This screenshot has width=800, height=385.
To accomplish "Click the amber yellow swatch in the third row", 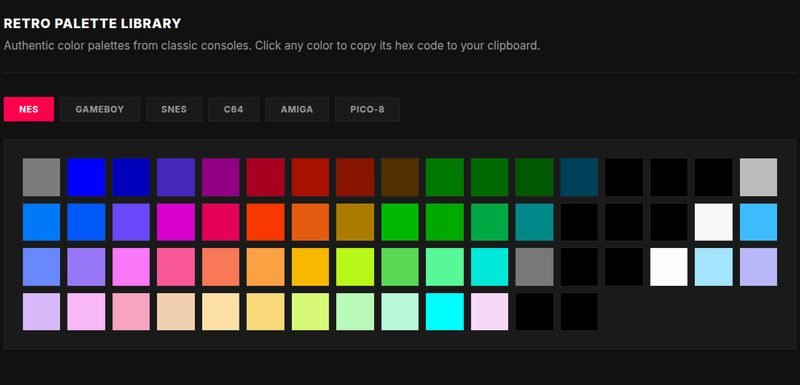I will click(x=310, y=267).
